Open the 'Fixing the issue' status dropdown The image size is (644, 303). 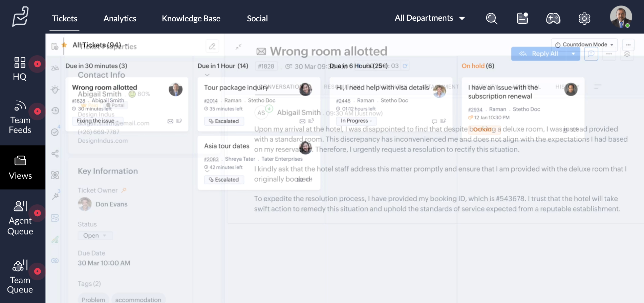pyautogui.click(x=97, y=121)
